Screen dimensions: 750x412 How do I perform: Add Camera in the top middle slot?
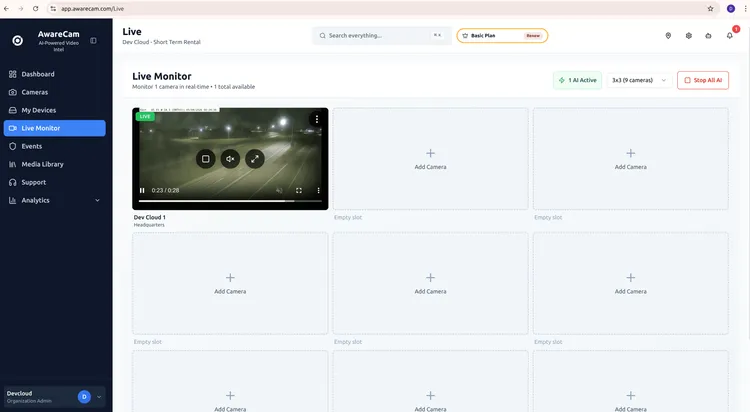(430, 159)
